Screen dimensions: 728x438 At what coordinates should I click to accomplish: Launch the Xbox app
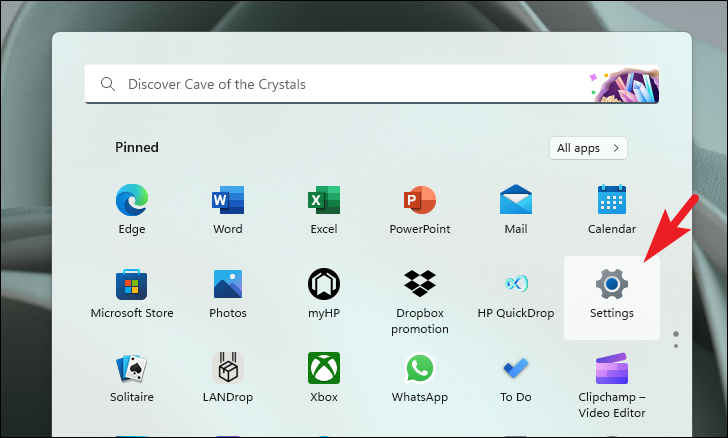pos(324,368)
